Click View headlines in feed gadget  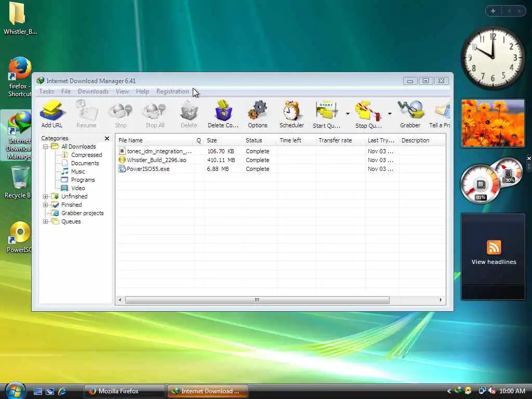(x=494, y=262)
